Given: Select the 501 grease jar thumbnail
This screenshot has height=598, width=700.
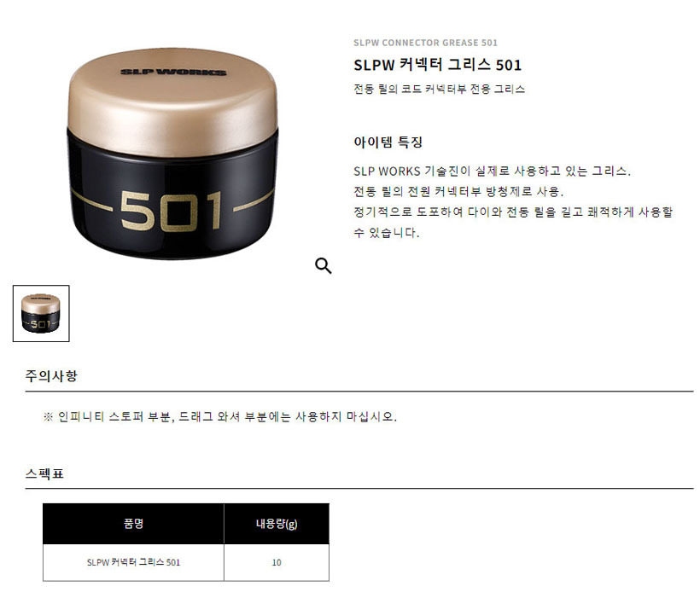Looking at the screenshot, I should click(41, 314).
